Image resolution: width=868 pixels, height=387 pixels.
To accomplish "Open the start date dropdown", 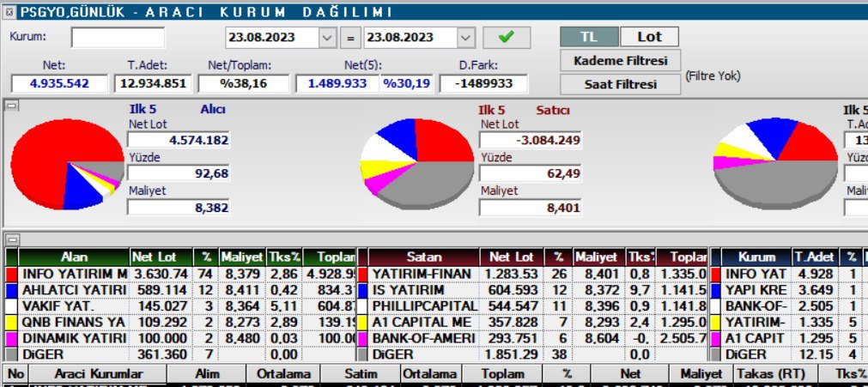I will 326,38.
